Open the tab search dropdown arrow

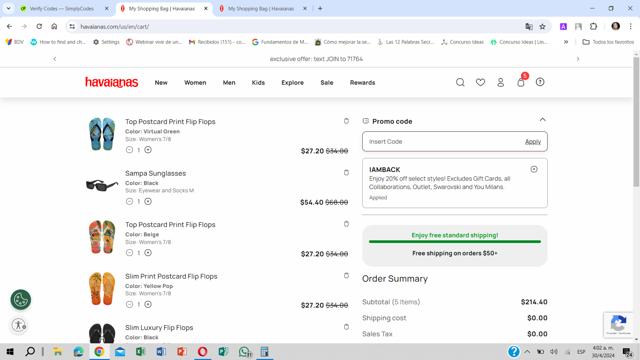(8, 8)
